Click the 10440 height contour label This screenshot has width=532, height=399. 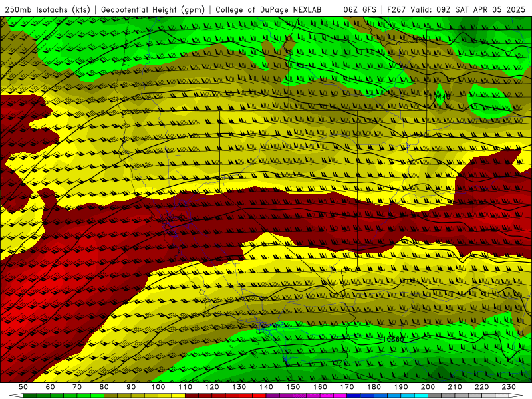(x=440, y=97)
